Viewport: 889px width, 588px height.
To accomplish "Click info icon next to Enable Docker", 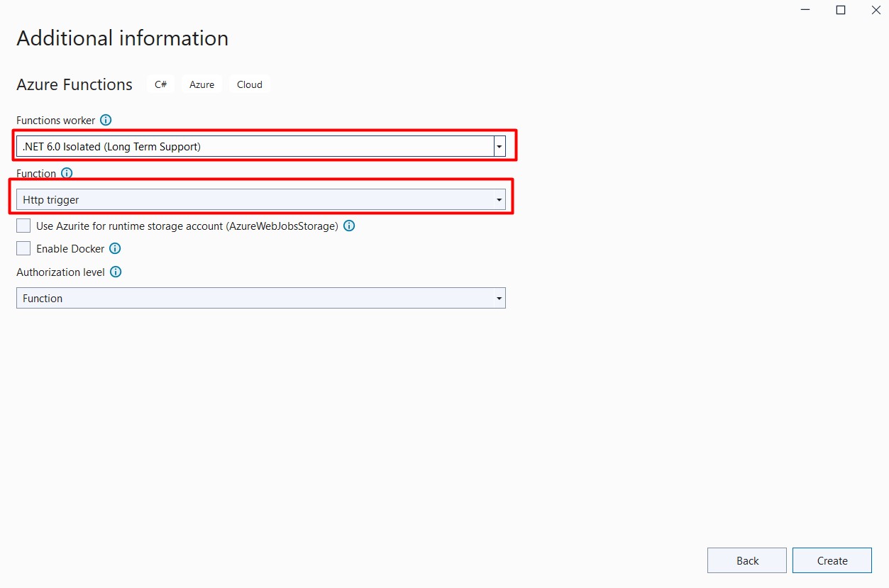I will click(115, 248).
